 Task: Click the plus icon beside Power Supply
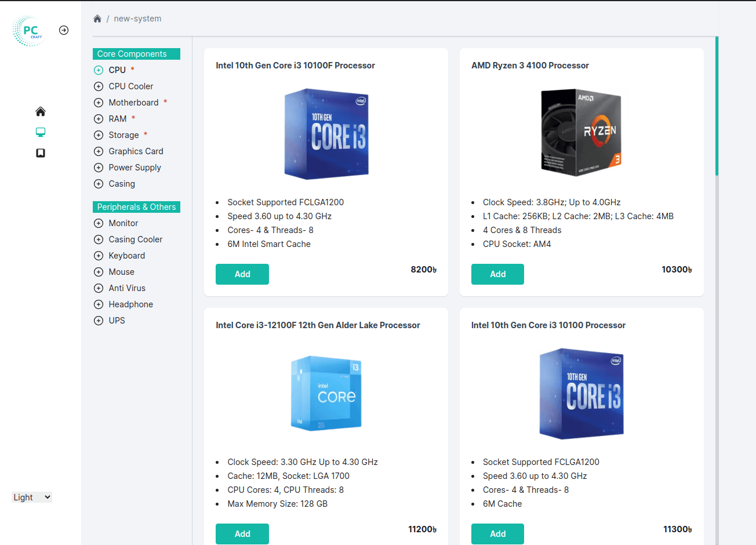[98, 168]
